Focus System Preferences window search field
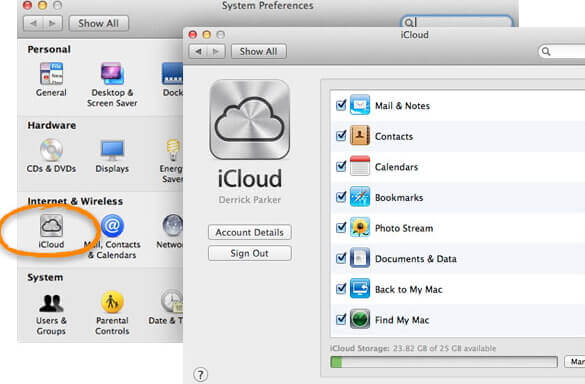This screenshot has height=384, width=585. pos(457,21)
